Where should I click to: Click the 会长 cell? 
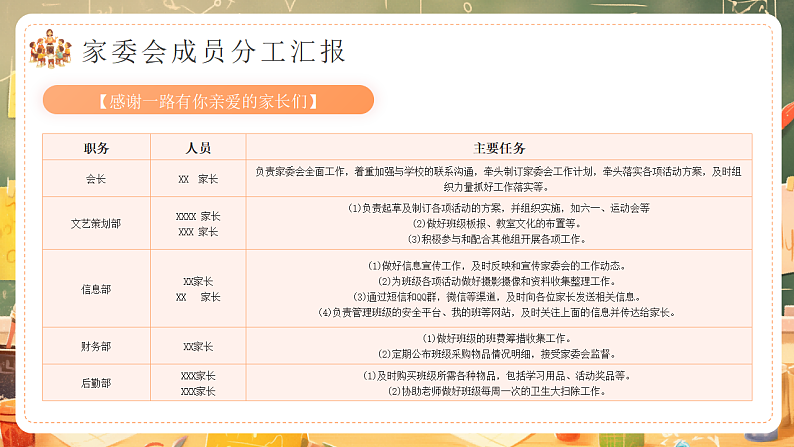point(96,179)
